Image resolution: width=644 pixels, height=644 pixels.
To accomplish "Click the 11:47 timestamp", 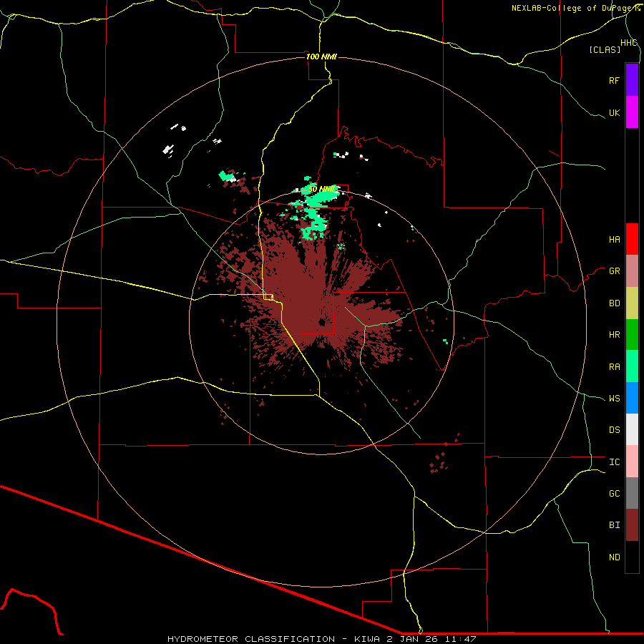I will 462,639.
